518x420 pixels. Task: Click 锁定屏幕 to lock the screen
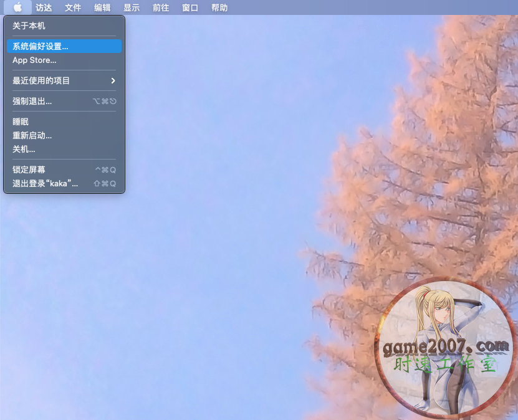tap(29, 169)
